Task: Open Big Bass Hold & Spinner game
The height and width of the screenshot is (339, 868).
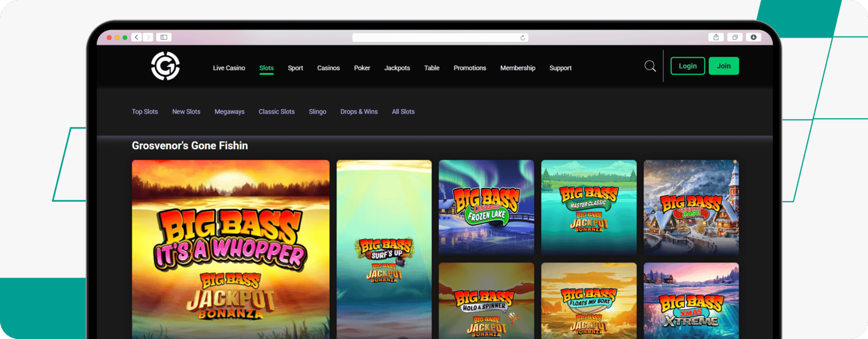Action: [x=487, y=301]
